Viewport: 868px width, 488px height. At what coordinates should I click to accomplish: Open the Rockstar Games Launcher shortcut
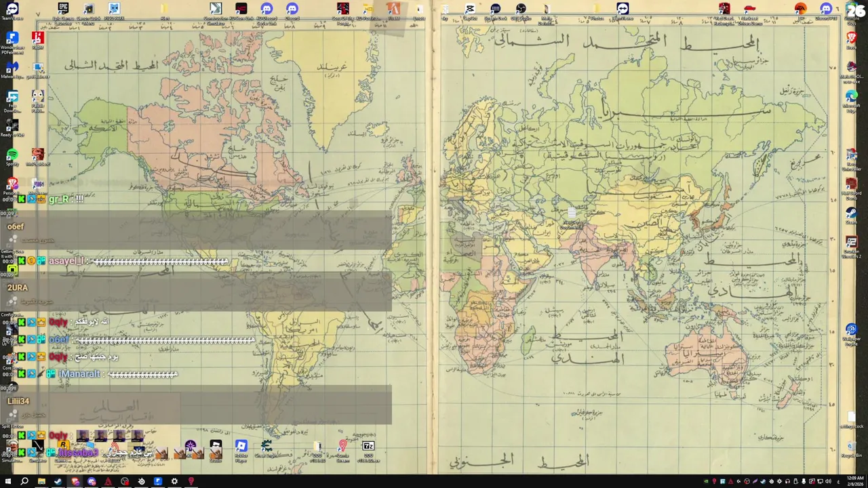click(x=63, y=446)
